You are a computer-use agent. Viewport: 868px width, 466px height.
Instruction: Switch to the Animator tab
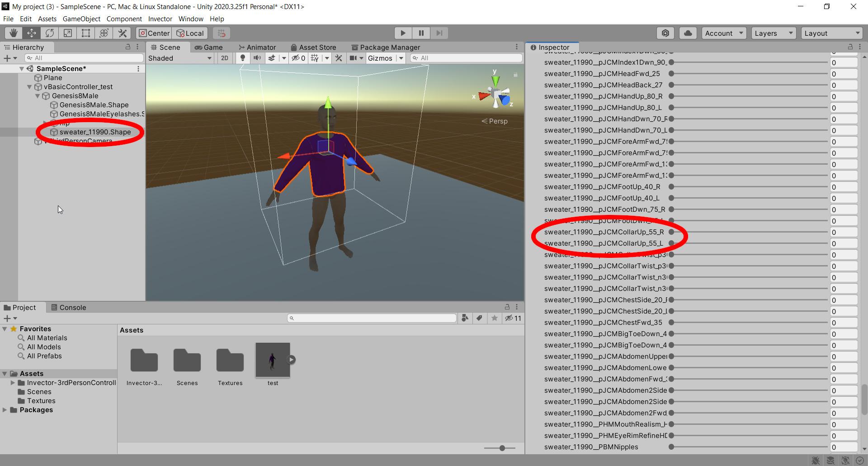[x=257, y=47]
